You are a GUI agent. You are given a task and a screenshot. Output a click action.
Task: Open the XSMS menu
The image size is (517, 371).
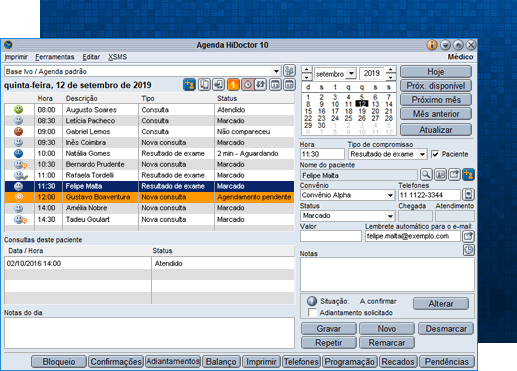coord(117,57)
